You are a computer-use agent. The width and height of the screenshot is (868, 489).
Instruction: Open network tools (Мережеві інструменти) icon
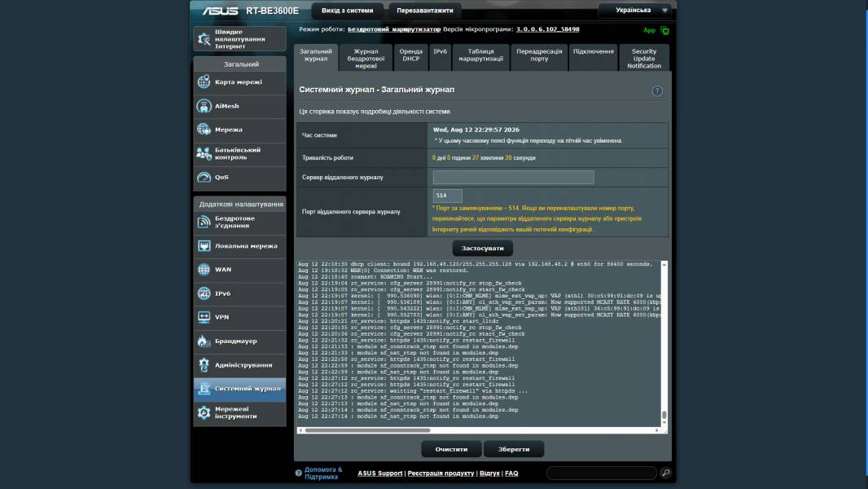click(204, 412)
